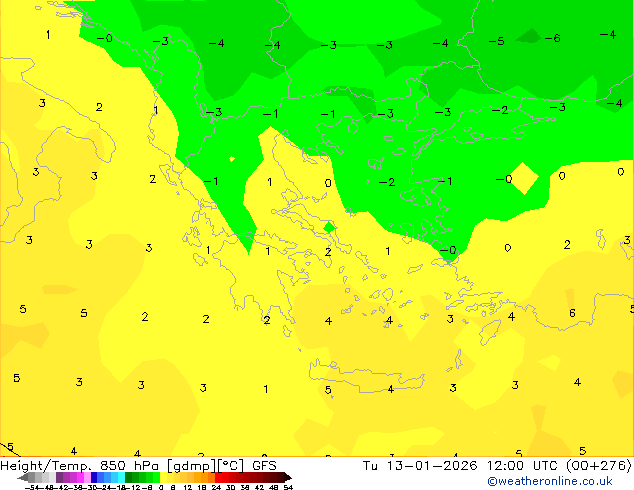Click the "Tu 13-01-2026 12:00 UTC" forecast timestamp
Viewport: 634px width, 490px height.
pyautogui.click(x=462, y=466)
